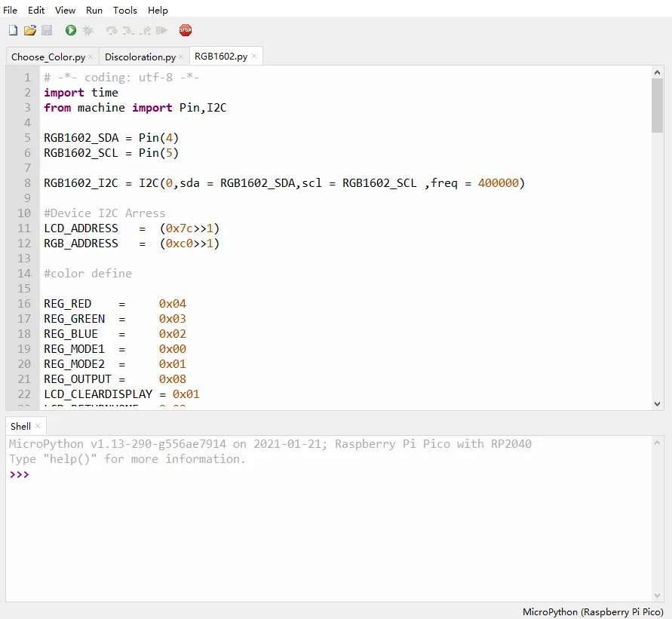Switch to the Discoloration.py tab
Image resolution: width=672 pixels, height=619 pixels.
click(140, 57)
